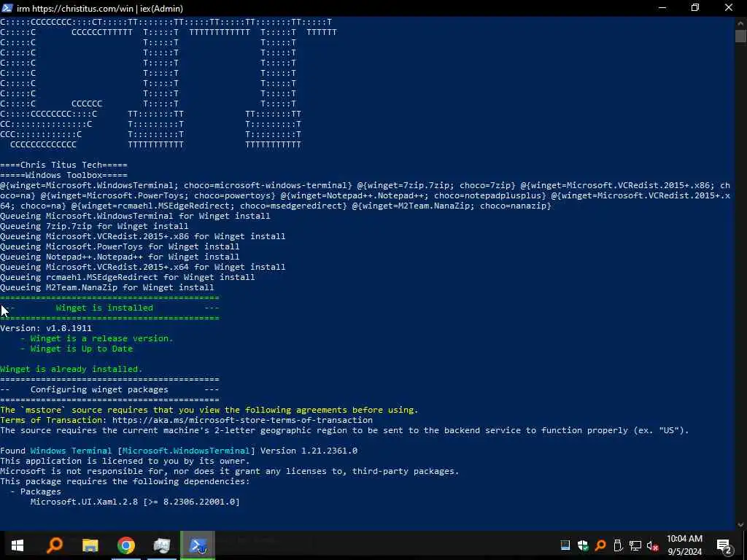Select the PowerShell admin taskbar button
The image size is (747, 560).
coord(198,545)
